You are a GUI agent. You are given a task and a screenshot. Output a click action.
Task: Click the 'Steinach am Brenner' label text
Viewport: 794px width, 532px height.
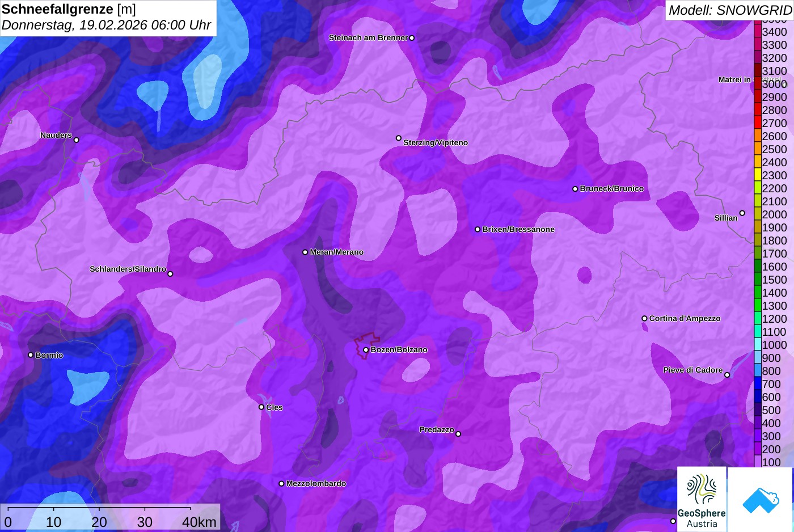click(x=369, y=38)
